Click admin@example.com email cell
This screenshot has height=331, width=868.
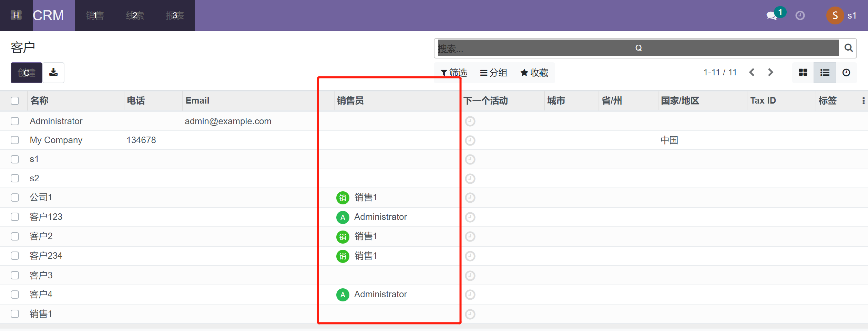click(228, 121)
